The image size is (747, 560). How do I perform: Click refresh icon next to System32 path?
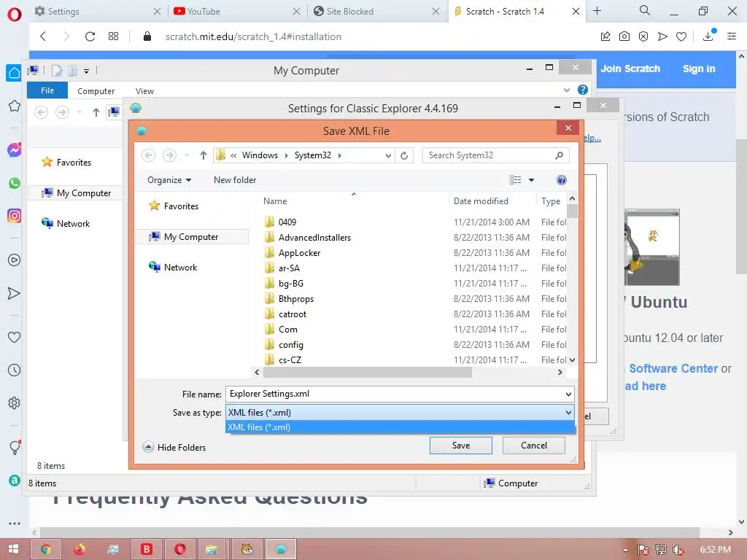coord(404,155)
